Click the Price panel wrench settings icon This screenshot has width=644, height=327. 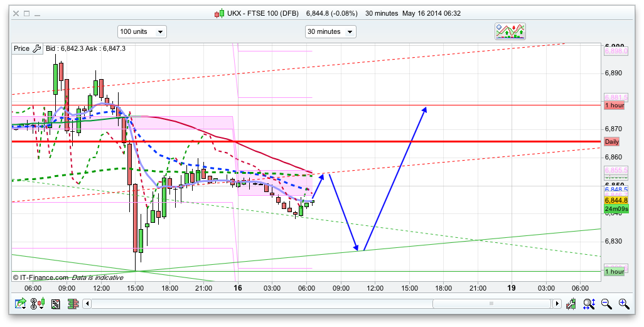pyautogui.click(x=36, y=48)
